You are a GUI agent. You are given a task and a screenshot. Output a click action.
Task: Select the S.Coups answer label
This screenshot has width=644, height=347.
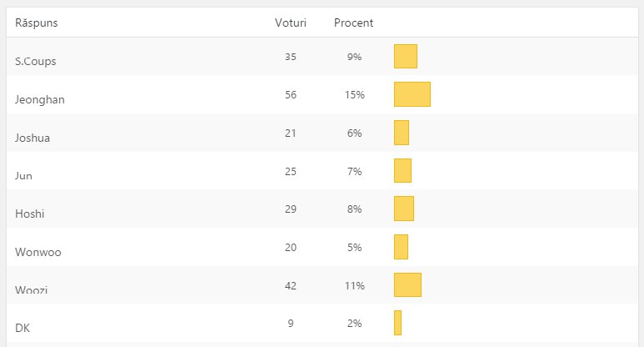[x=36, y=61]
